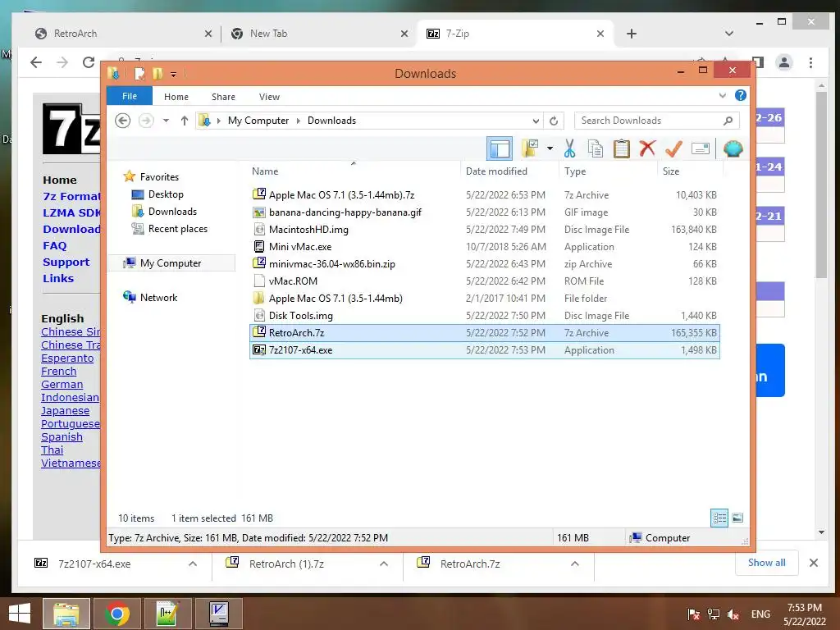Switch to the RetroArch browser tab

click(x=123, y=33)
